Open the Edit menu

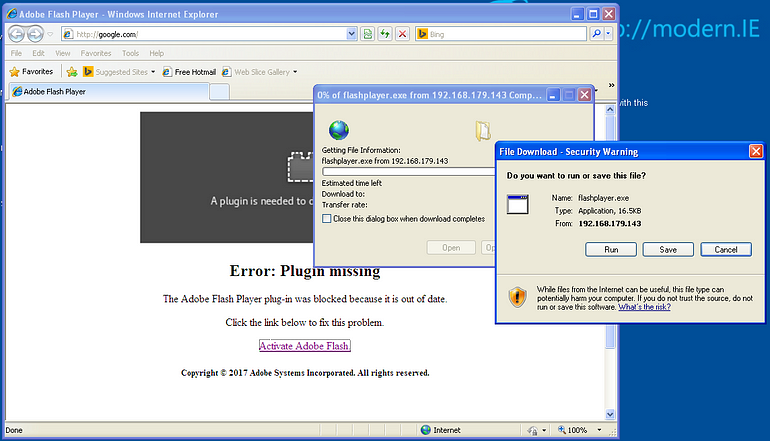point(38,53)
